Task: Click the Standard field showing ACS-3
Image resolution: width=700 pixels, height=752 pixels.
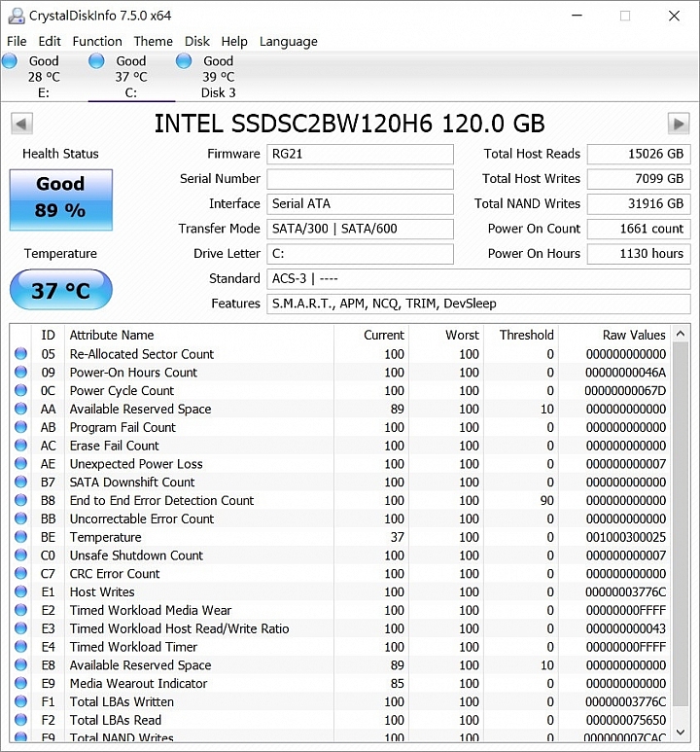Action: pos(478,278)
